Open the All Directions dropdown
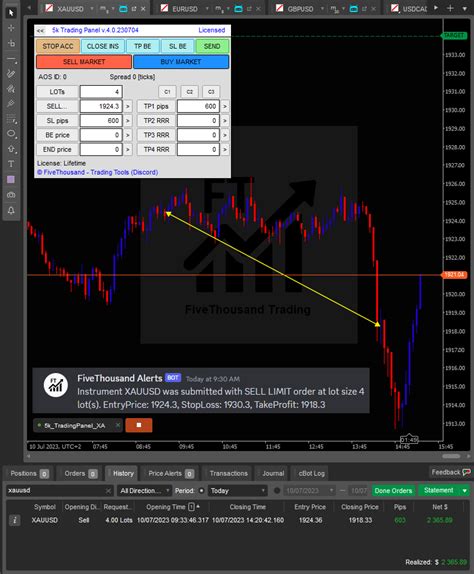 point(144,491)
